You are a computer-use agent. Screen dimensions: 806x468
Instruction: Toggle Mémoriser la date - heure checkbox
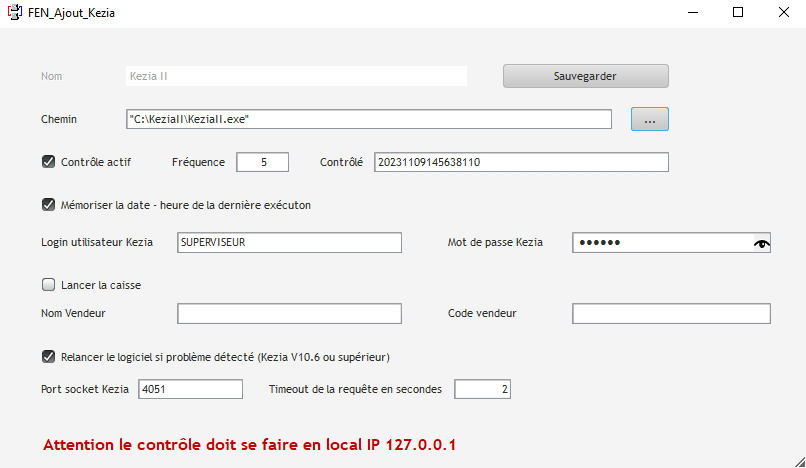click(x=49, y=205)
